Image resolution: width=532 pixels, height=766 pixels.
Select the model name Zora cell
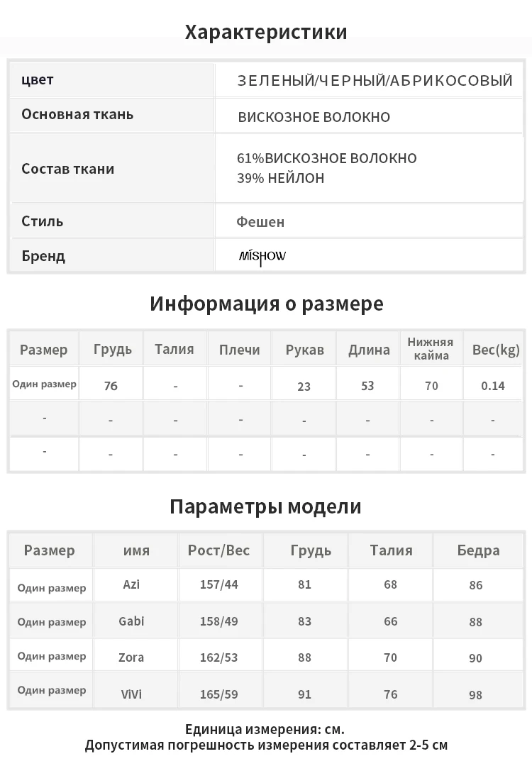pyautogui.click(x=131, y=657)
